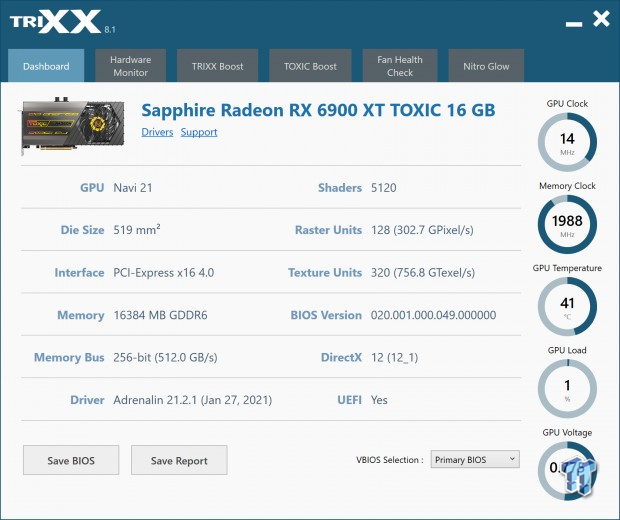The image size is (620, 520).
Task: Click the Save Report button
Action: click(x=179, y=460)
